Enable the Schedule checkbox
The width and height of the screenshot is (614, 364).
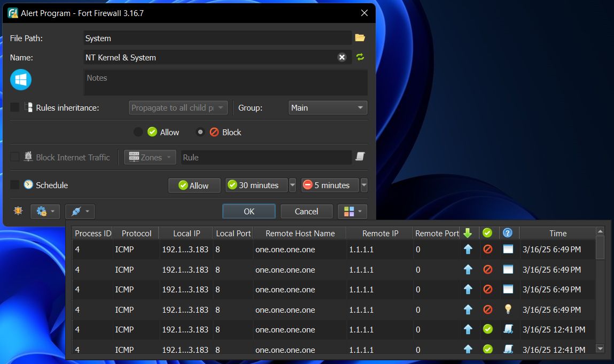14,184
